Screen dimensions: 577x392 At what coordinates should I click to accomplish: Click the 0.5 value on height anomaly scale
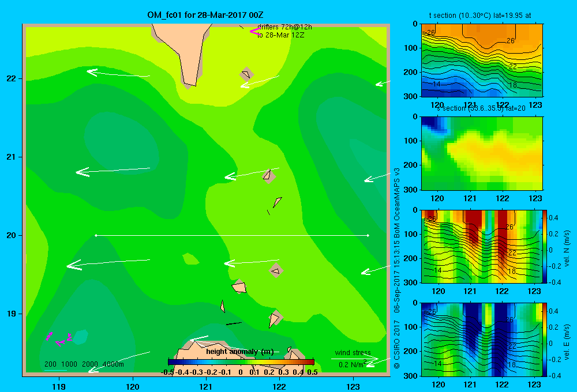pos(312,372)
